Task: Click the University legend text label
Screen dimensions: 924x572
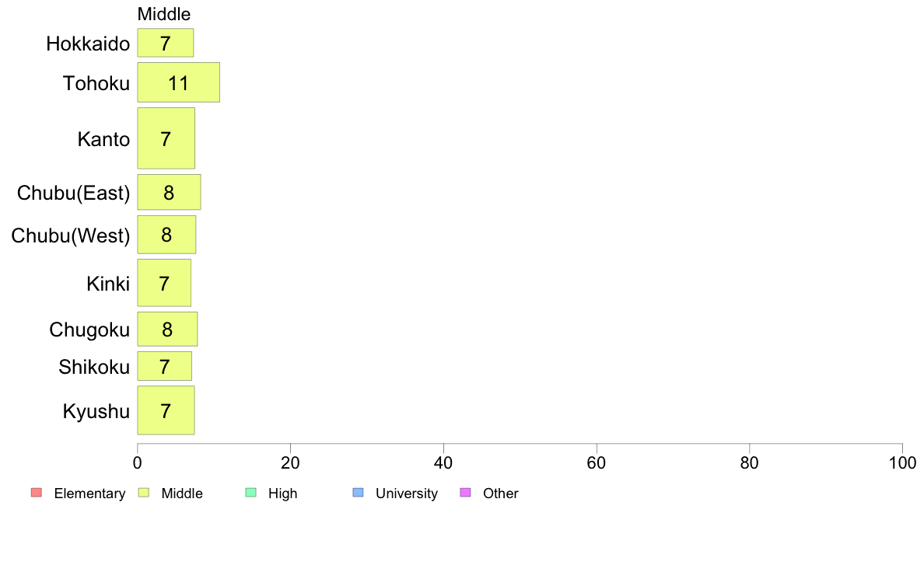Action: [x=407, y=493]
